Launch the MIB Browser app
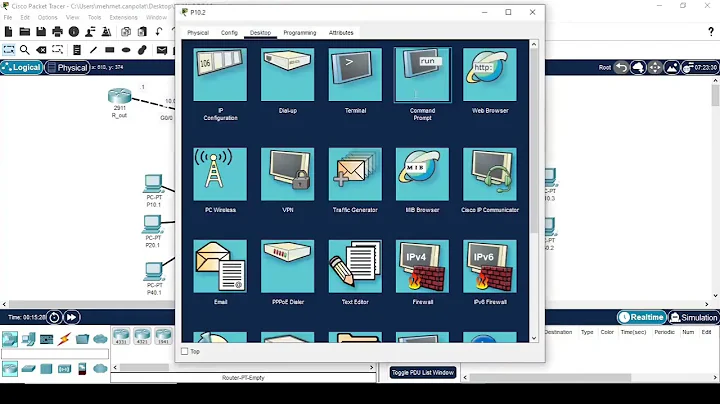Viewport: 720px width, 404px height. (x=422, y=174)
